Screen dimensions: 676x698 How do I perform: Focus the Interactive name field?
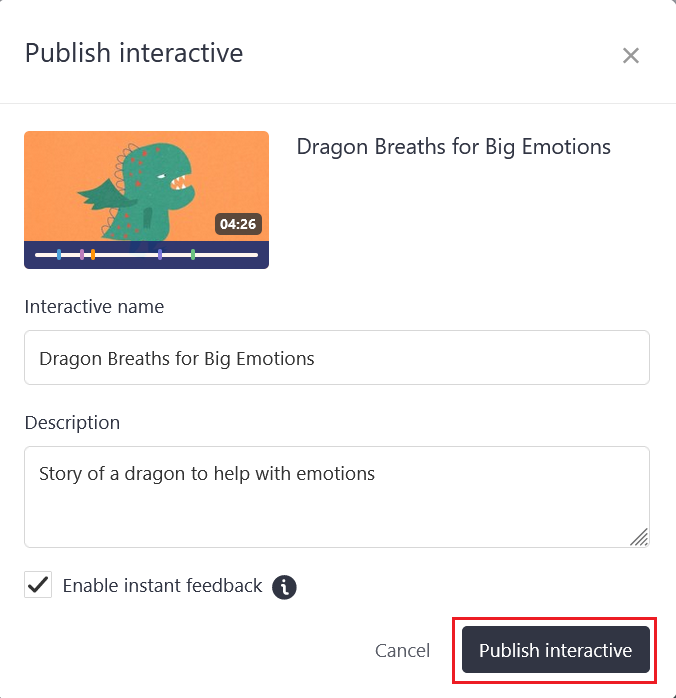(337, 357)
